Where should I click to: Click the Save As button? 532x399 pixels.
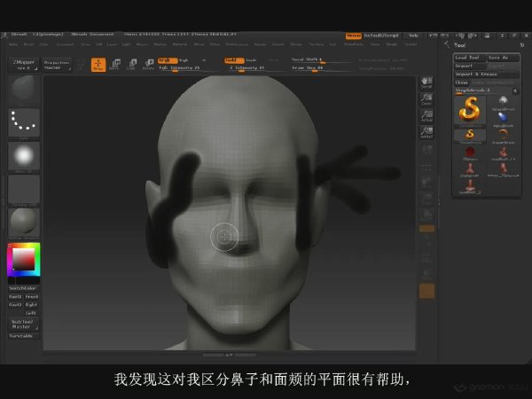pyautogui.click(x=503, y=58)
